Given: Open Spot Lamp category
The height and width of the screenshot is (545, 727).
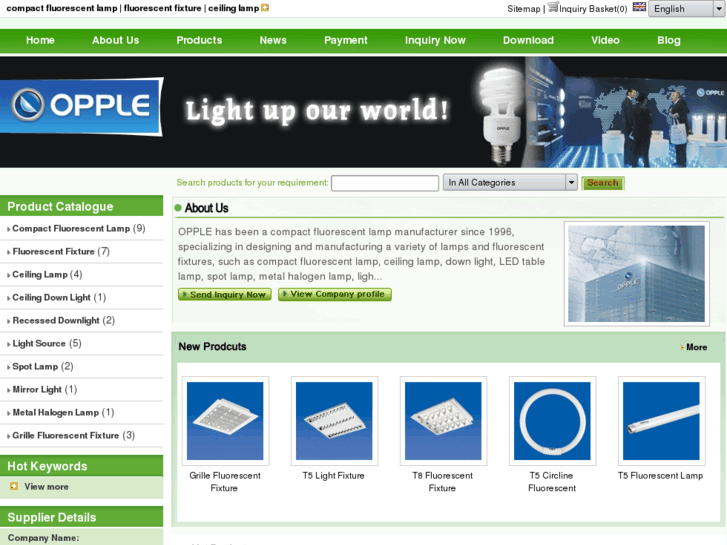Looking at the screenshot, I should pos(35,366).
